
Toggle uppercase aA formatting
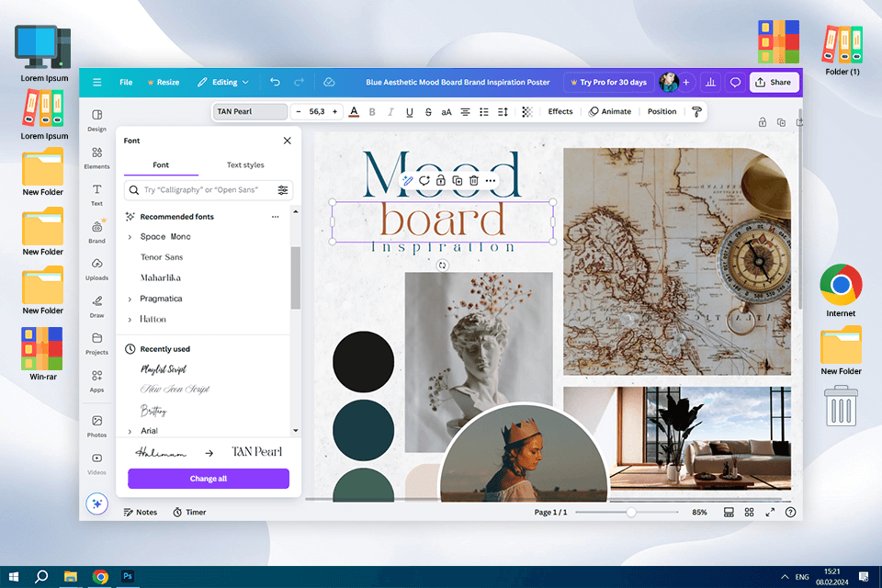(x=447, y=111)
